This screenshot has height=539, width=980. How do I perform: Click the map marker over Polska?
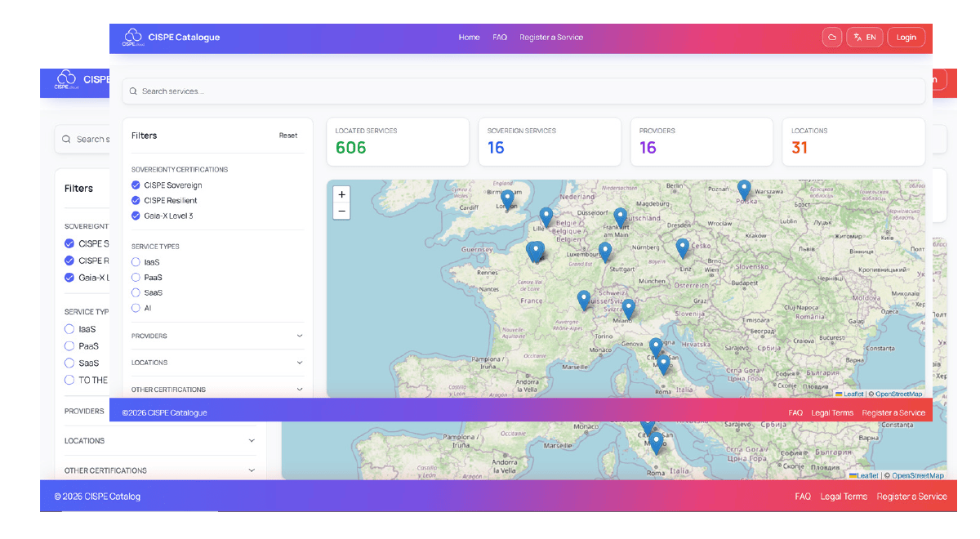click(744, 189)
